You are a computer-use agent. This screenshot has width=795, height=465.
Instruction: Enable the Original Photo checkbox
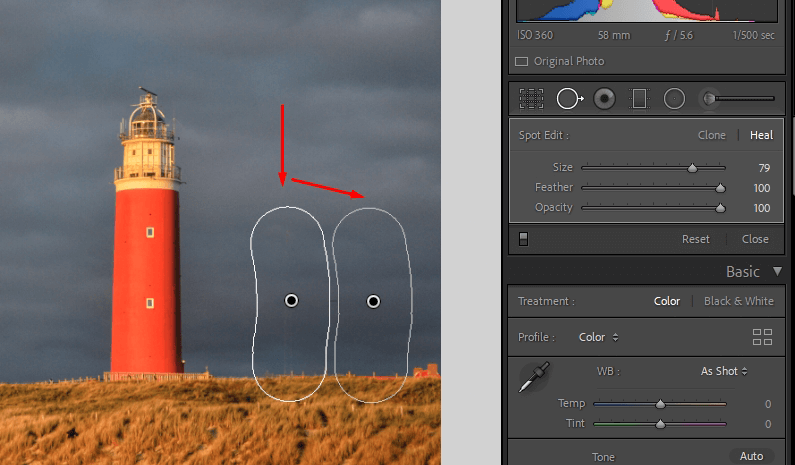coord(521,61)
